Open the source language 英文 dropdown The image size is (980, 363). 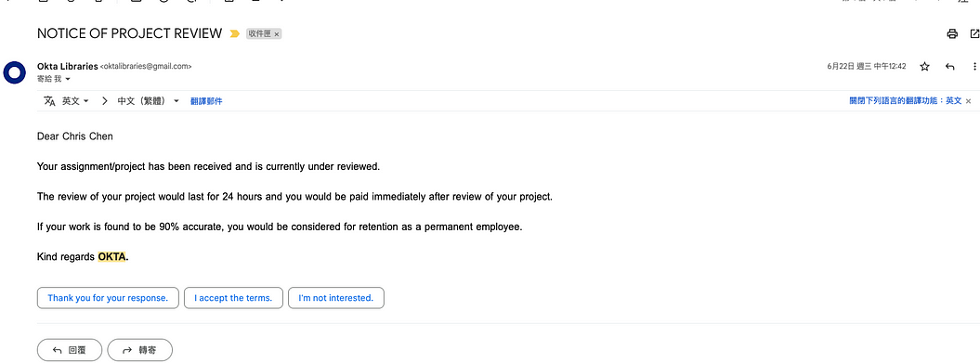point(75,100)
